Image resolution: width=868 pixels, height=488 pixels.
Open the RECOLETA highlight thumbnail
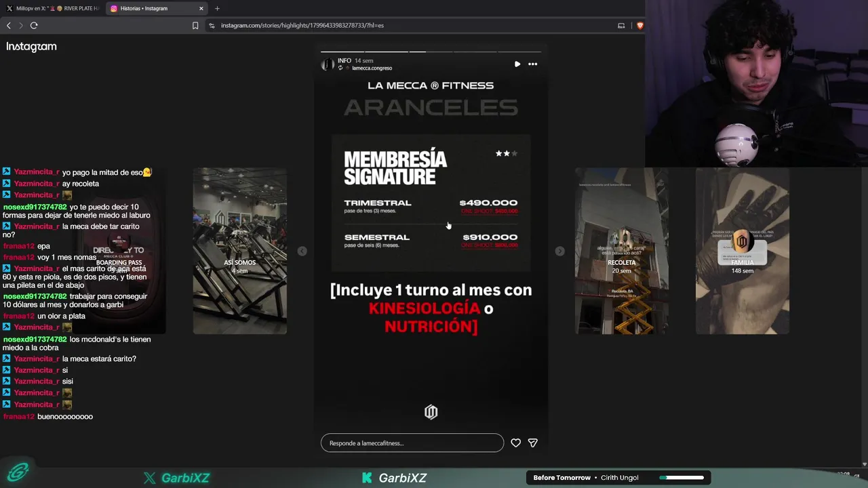pyautogui.click(x=622, y=251)
